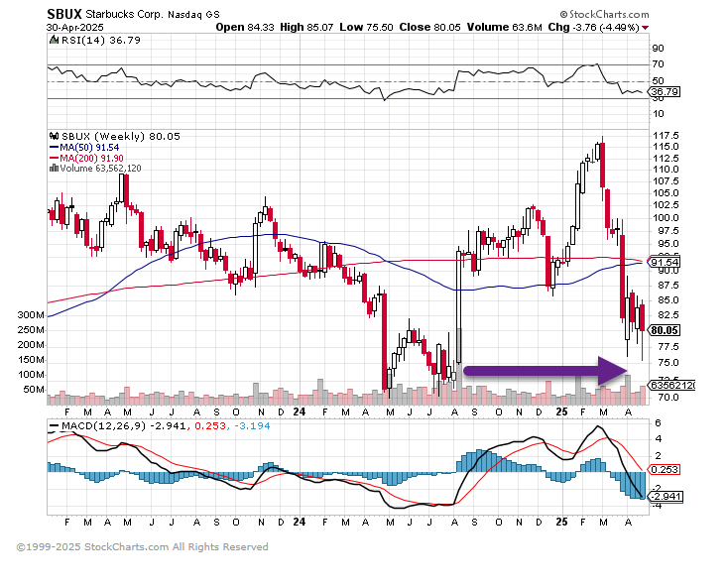The width and height of the screenshot is (728, 587).
Task: Click the volume bars legend icon
Action: point(54,168)
